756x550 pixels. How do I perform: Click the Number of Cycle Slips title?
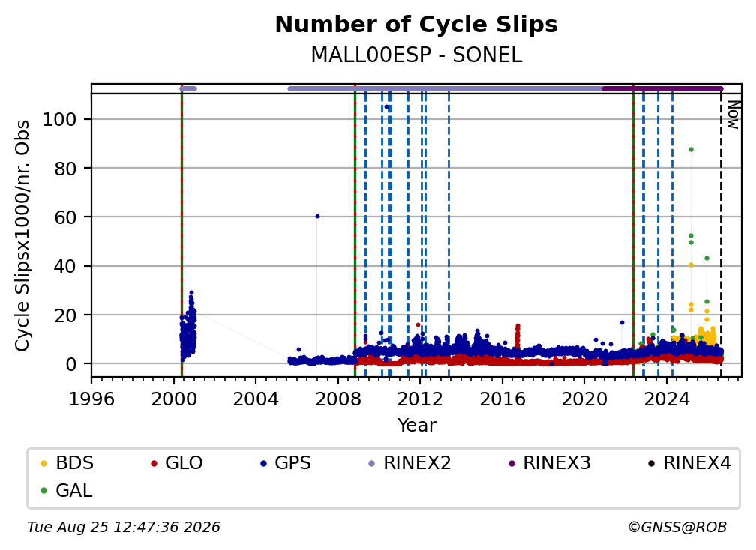(416, 25)
